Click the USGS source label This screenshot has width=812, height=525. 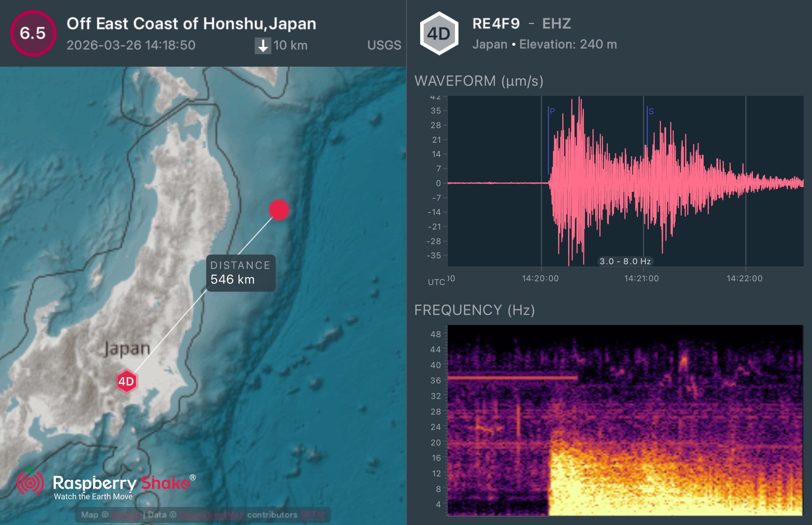pyautogui.click(x=384, y=45)
